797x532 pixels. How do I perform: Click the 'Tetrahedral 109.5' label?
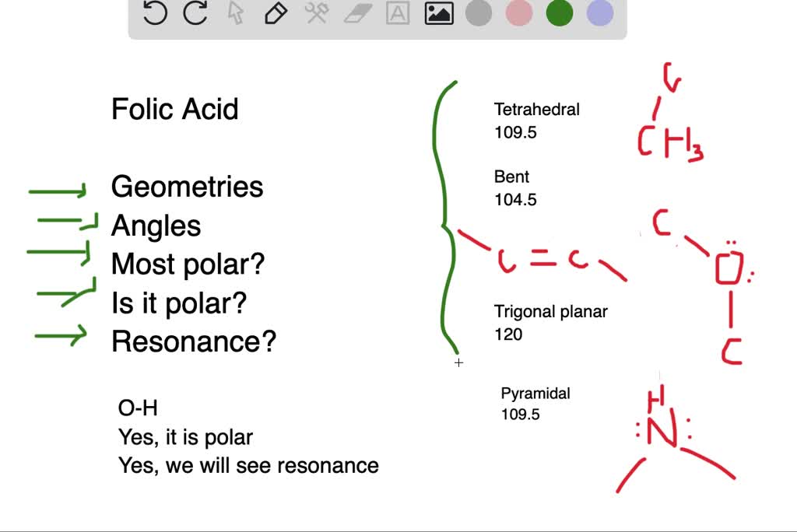coord(536,121)
